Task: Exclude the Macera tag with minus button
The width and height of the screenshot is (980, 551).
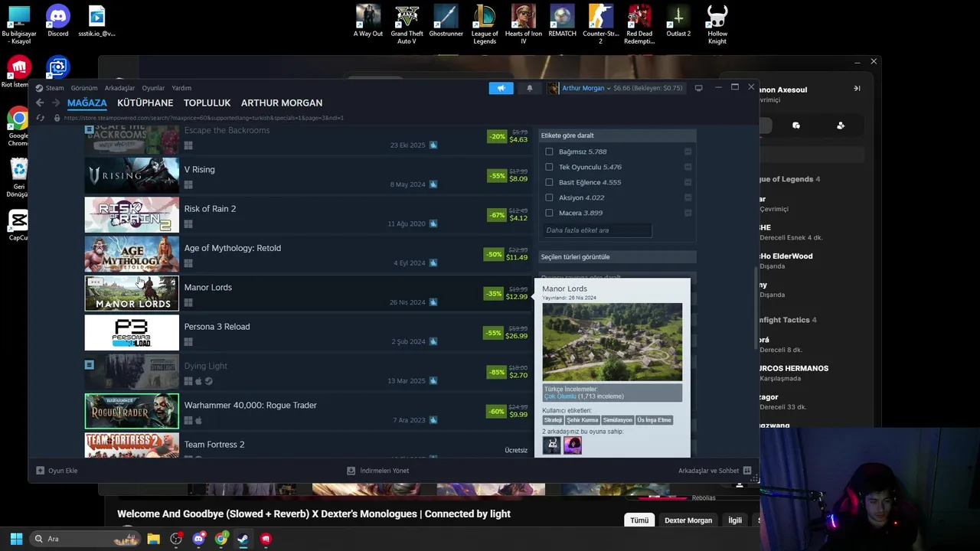Action: tap(688, 213)
